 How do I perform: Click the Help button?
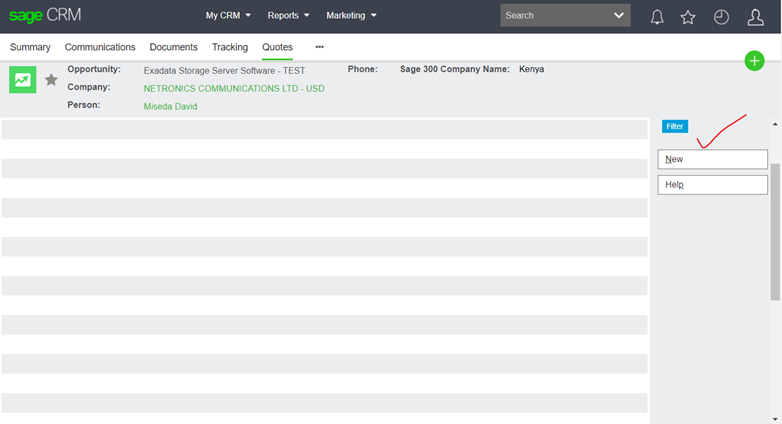tap(712, 185)
